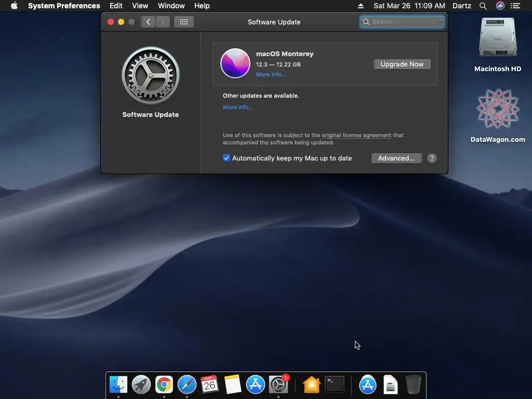Open the App Store icon beside Notes

(256, 385)
